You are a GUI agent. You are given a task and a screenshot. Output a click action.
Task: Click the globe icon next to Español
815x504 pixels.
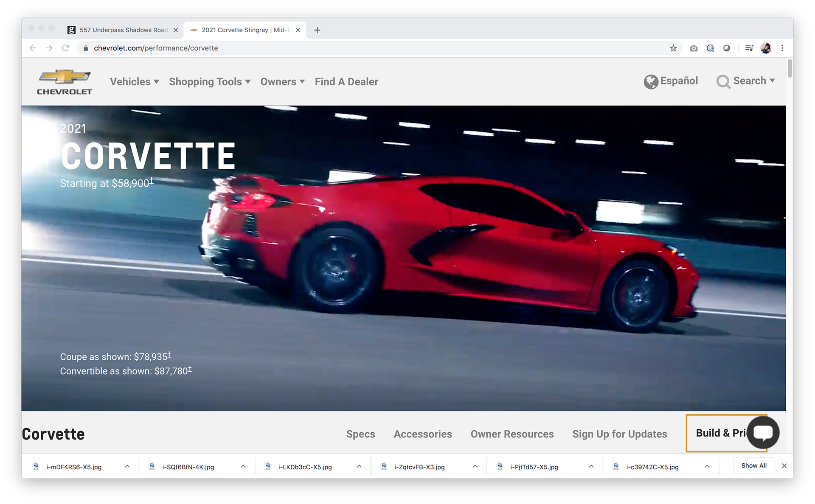[x=651, y=81]
